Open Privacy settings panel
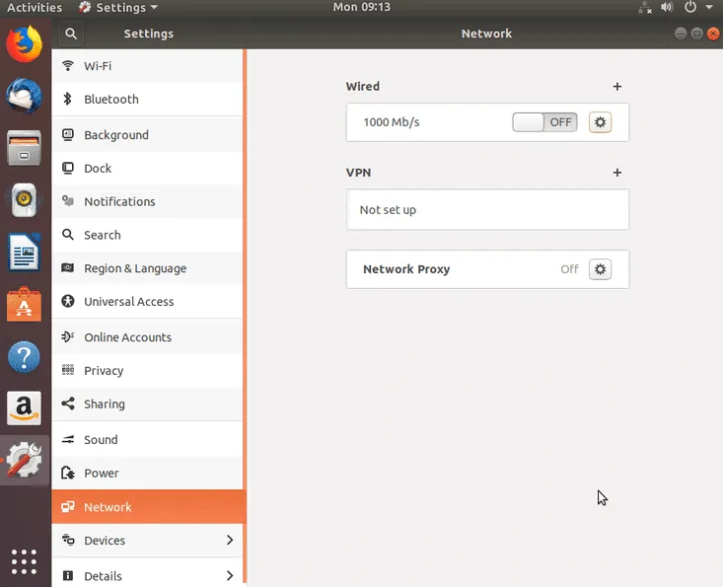The image size is (723, 588). point(147,370)
